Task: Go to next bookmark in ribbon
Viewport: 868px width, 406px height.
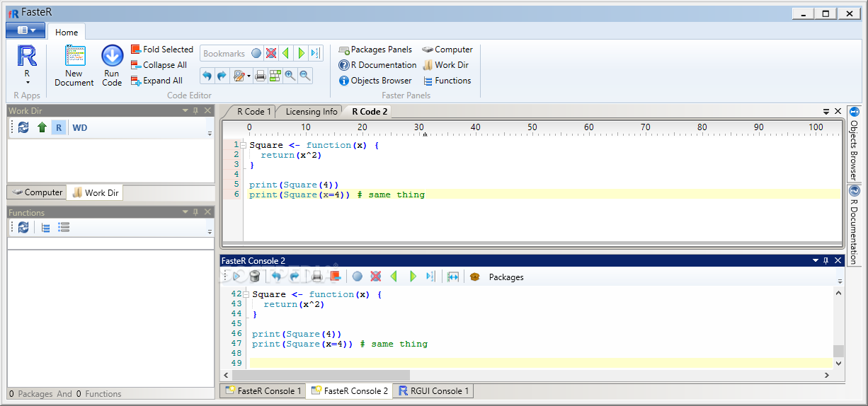Action: pyautogui.click(x=301, y=54)
